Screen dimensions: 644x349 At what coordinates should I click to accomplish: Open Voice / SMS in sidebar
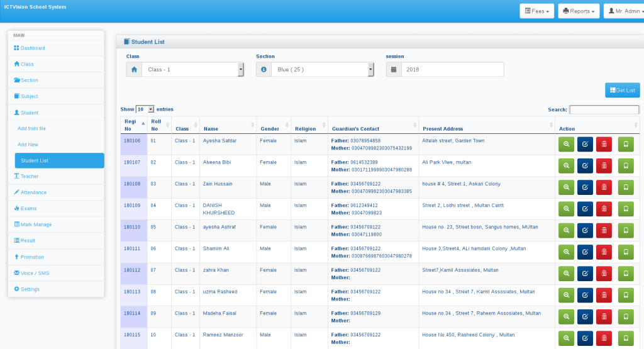tap(56, 273)
